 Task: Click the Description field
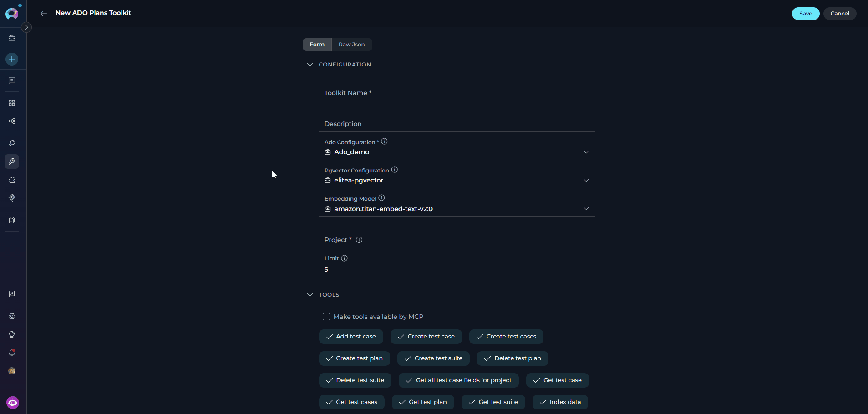click(457, 124)
